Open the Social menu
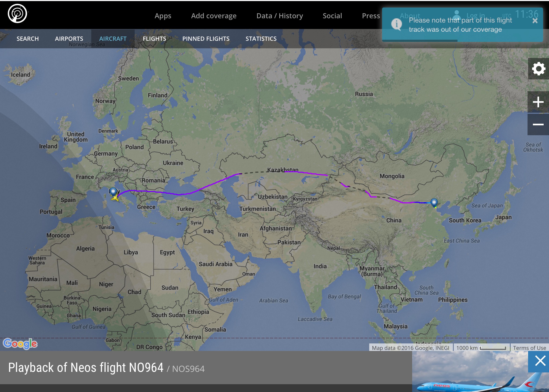The image size is (549, 392). coord(332,16)
